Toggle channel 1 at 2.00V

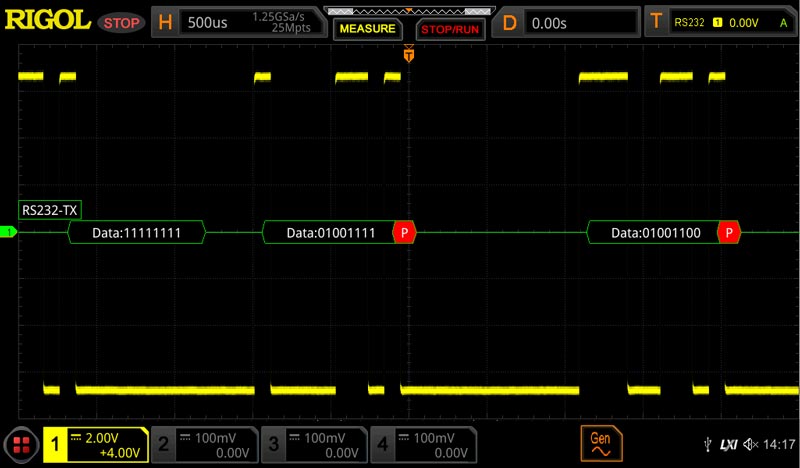(x=95, y=445)
